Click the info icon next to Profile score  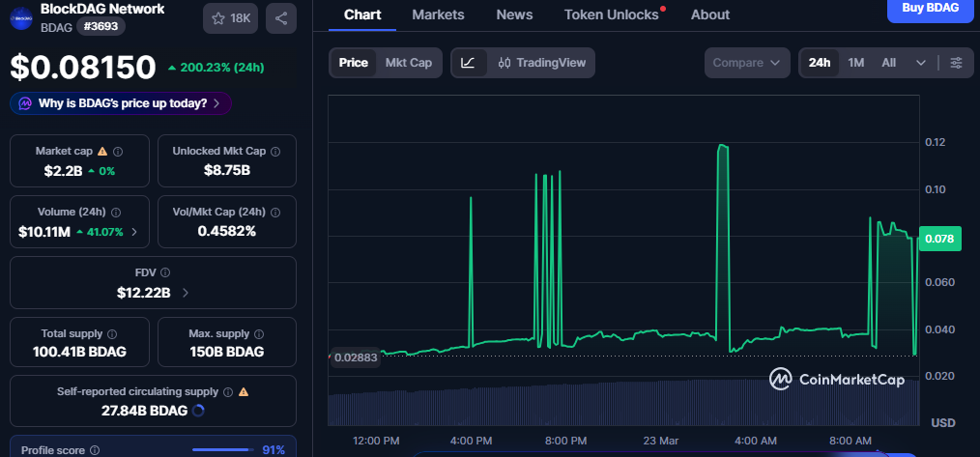click(x=95, y=450)
